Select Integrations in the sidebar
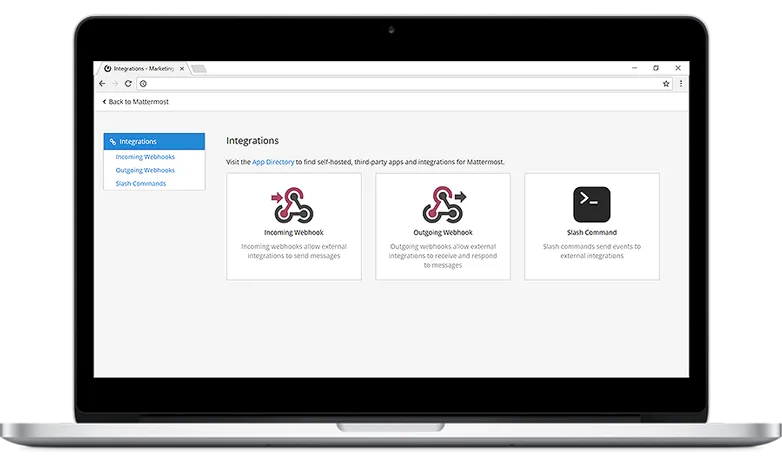Viewport: 782px width, 467px height. click(x=154, y=142)
